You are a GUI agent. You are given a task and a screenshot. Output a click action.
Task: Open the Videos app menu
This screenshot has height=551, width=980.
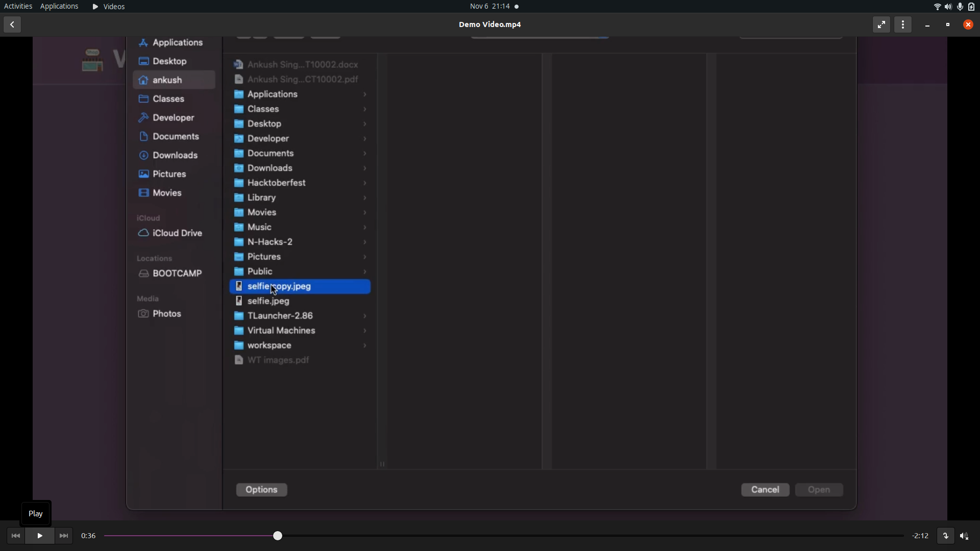pos(109,7)
